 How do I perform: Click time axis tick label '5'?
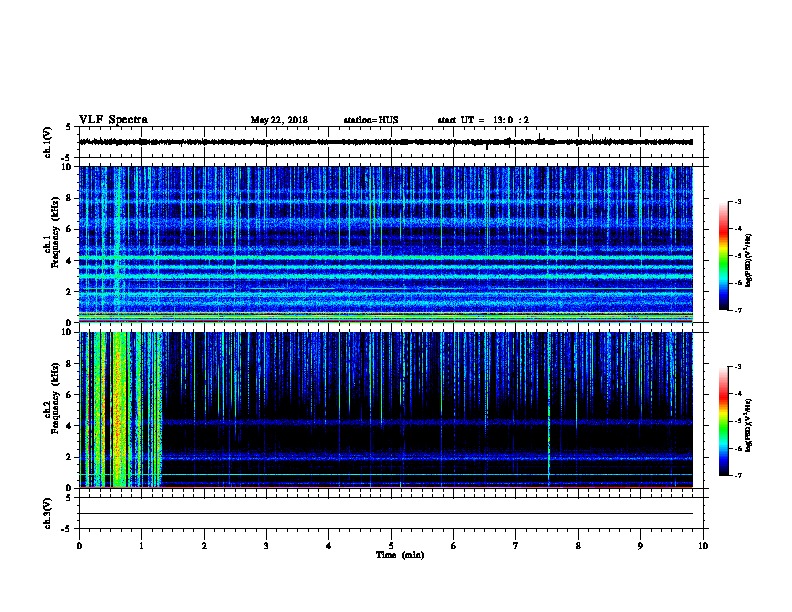pos(391,545)
